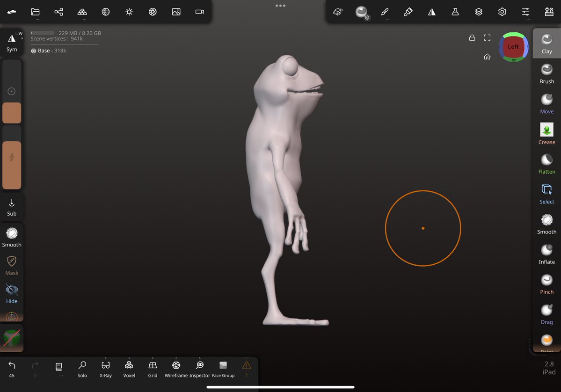Toggle Solo mode
Screen dimensions: 561x392
(82, 370)
